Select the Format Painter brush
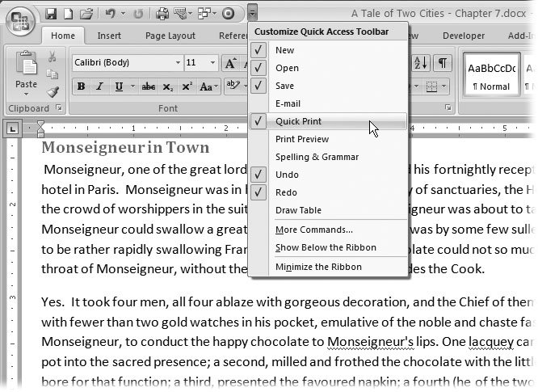This screenshot has width=538, height=392. pos(53,94)
